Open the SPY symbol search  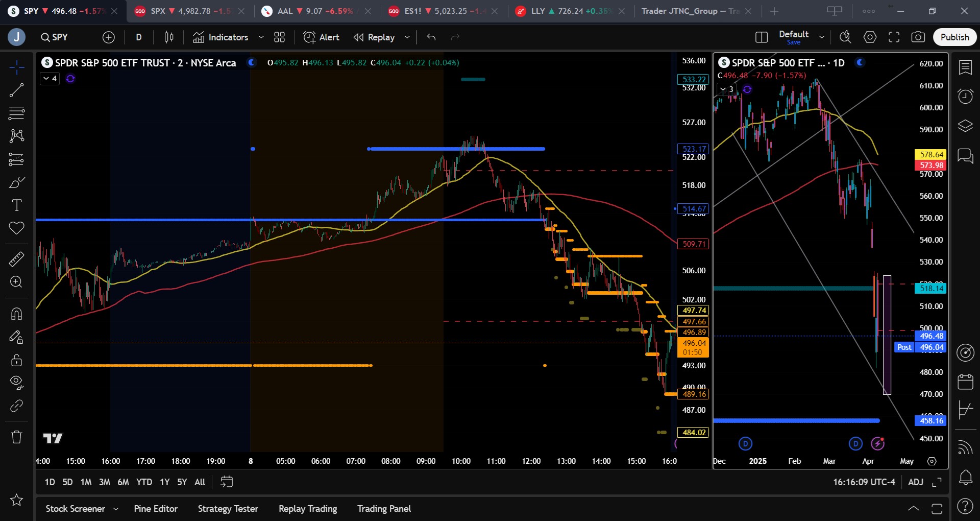tap(55, 37)
